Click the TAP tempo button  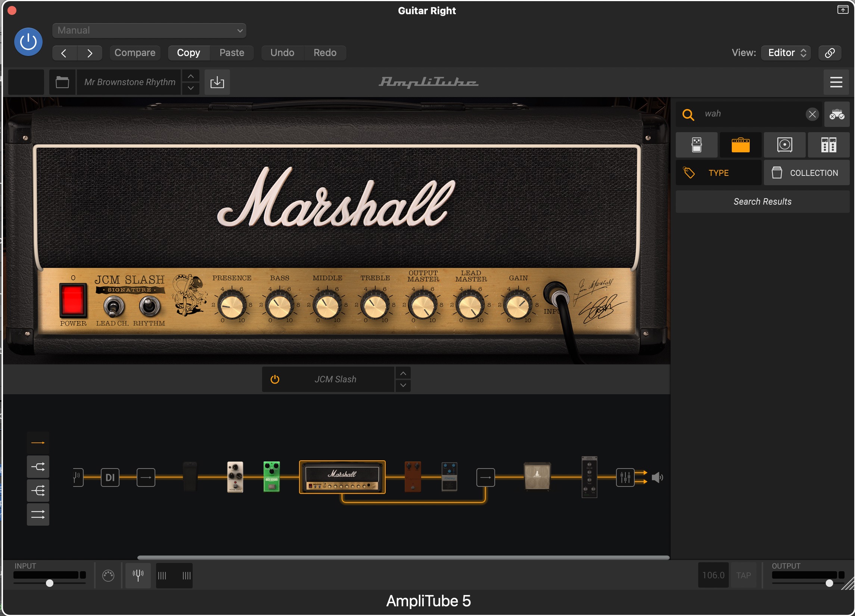click(743, 575)
